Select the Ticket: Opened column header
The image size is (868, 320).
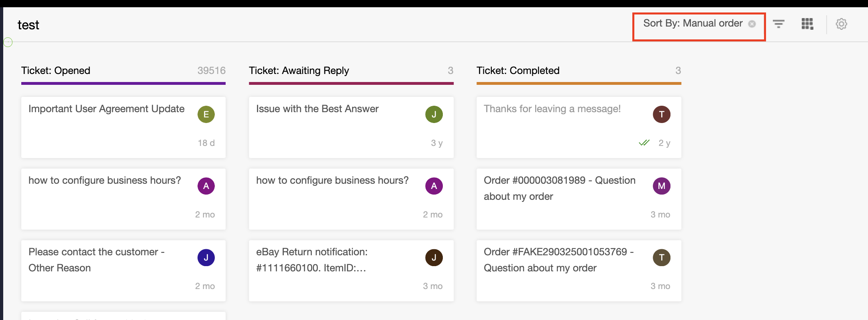[x=56, y=70]
